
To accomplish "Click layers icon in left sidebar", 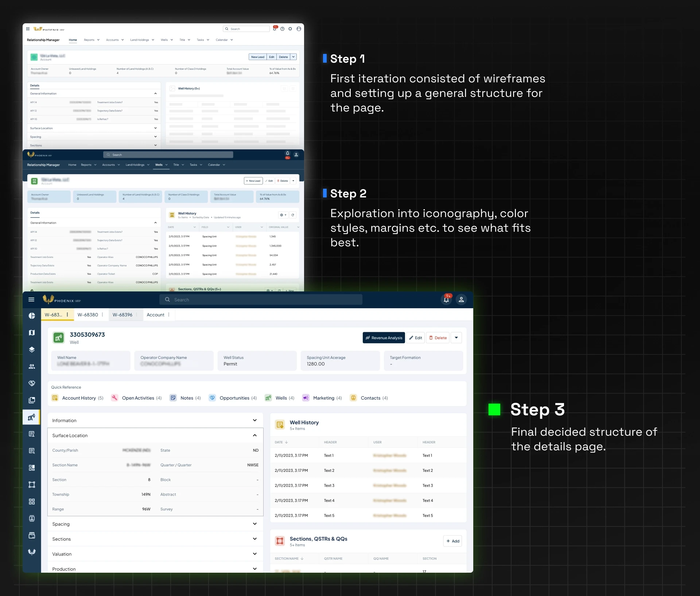I will 32,349.
